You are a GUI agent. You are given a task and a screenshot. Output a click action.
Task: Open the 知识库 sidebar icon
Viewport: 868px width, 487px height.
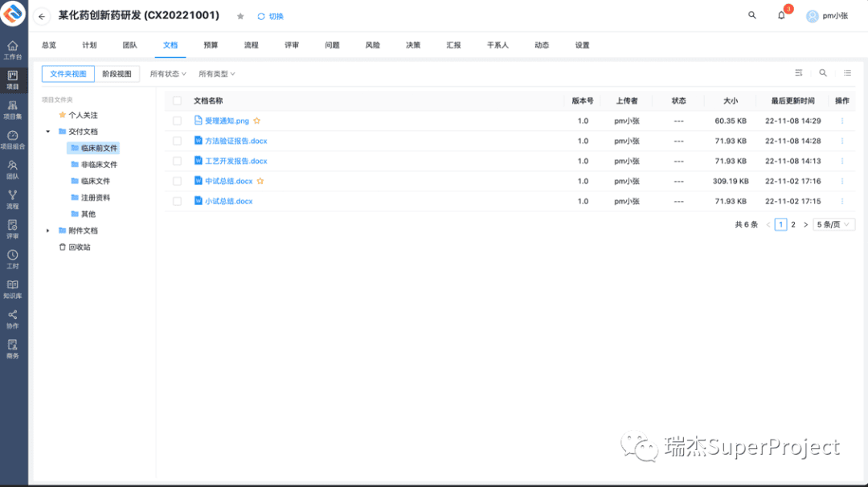coord(13,289)
